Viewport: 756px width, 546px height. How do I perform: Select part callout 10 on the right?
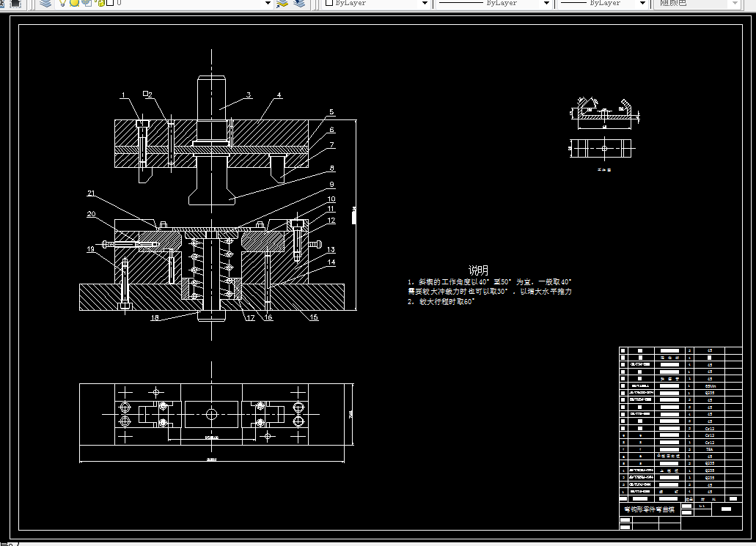(331, 199)
